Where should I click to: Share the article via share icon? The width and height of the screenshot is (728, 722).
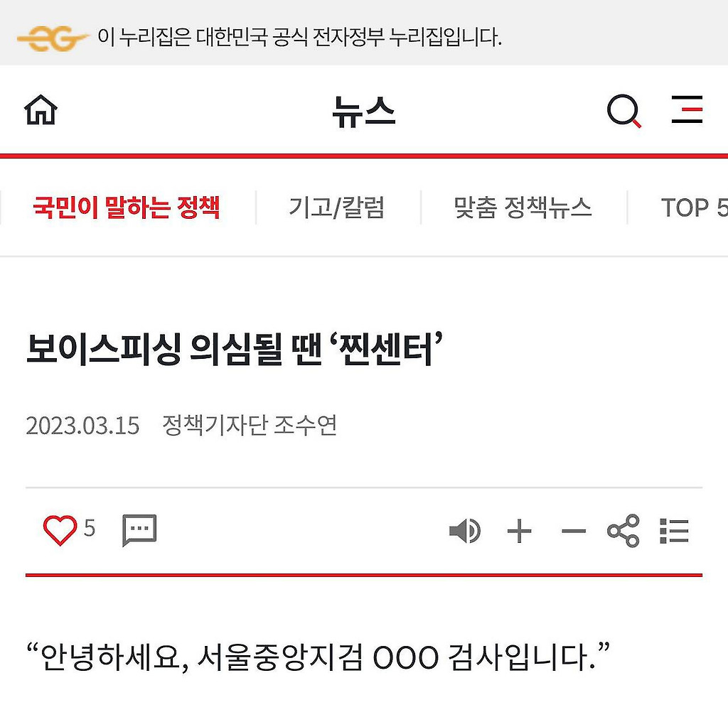623,530
